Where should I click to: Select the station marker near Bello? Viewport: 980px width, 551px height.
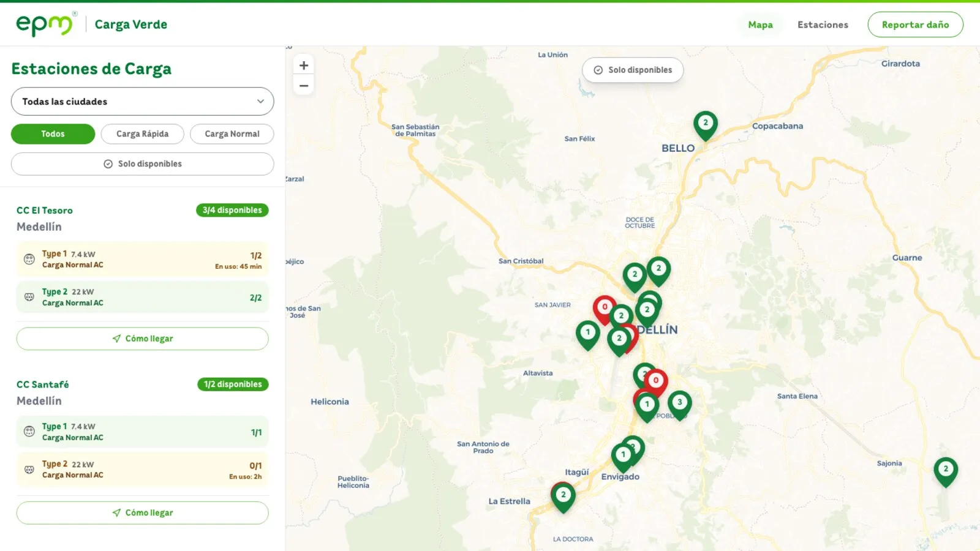click(706, 124)
